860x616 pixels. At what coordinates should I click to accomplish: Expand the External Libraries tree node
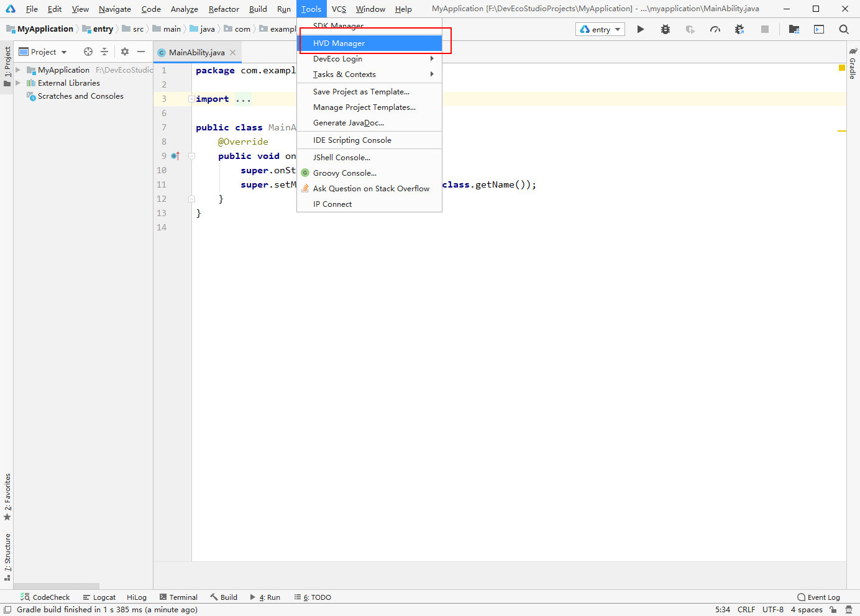18,83
